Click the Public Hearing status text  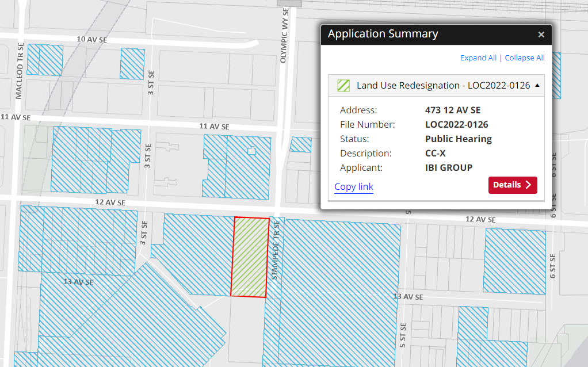click(458, 139)
